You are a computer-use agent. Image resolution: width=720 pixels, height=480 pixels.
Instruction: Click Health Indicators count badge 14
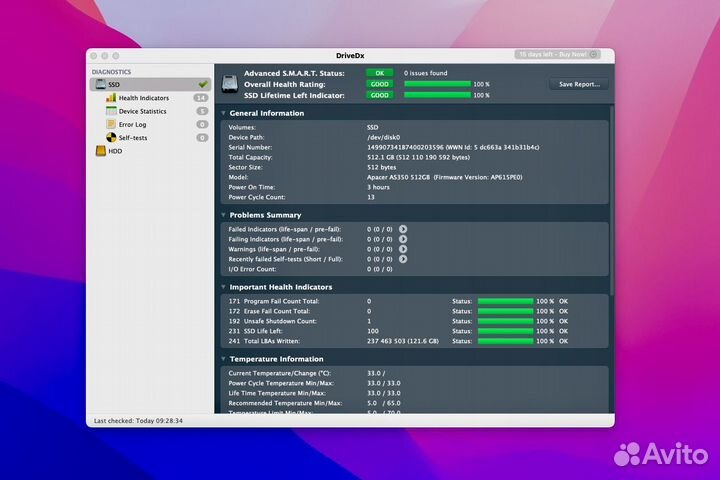pyautogui.click(x=201, y=98)
